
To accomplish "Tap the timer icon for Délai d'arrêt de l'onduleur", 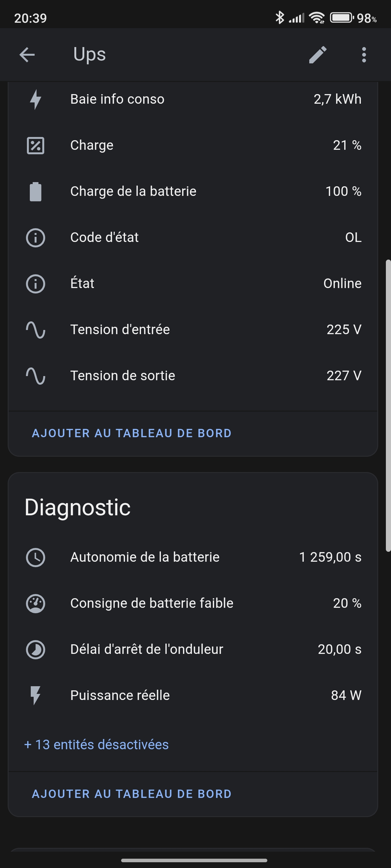I will (36, 649).
